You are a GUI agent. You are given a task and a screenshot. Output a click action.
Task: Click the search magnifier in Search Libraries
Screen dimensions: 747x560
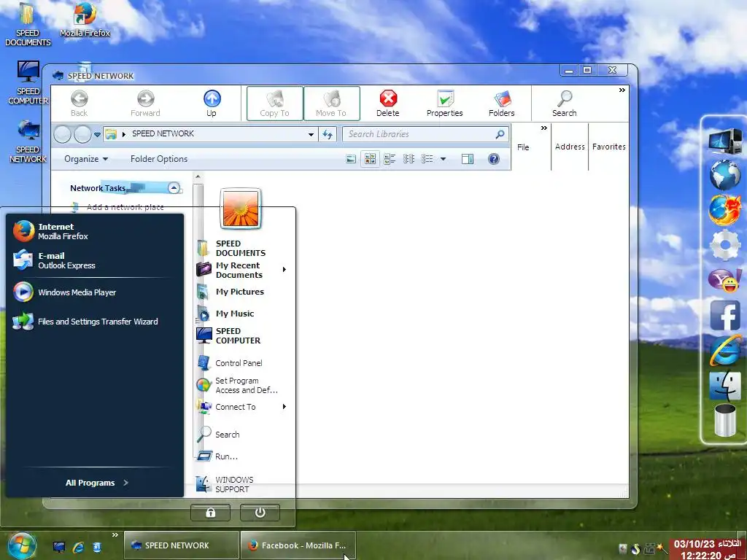500,134
